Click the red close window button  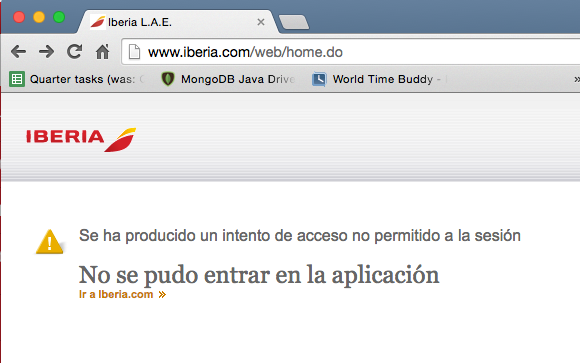click(x=19, y=17)
